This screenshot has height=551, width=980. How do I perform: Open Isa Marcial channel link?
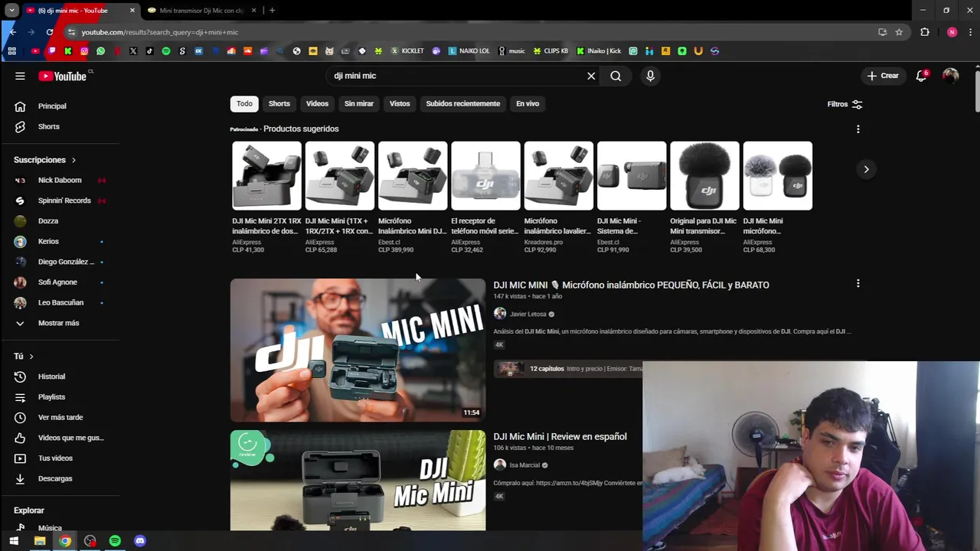[x=524, y=465]
